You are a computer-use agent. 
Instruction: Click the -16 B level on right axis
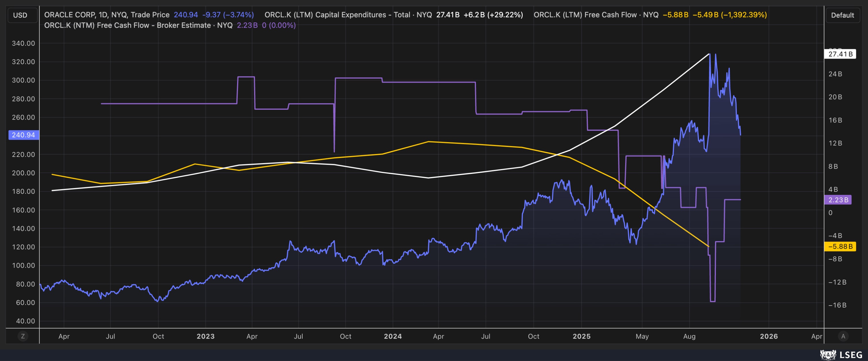point(837,305)
